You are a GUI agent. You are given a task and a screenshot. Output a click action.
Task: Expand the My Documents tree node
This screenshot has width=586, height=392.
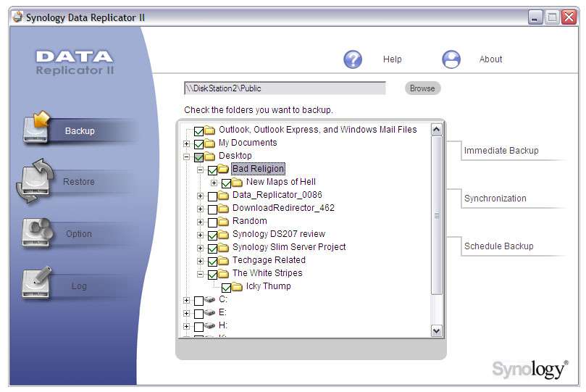[186, 144]
